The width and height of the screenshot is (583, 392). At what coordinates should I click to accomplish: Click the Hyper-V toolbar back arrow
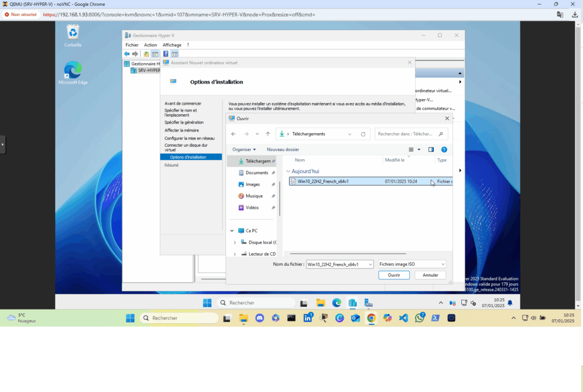pyautogui.click(x=127, y=54)
